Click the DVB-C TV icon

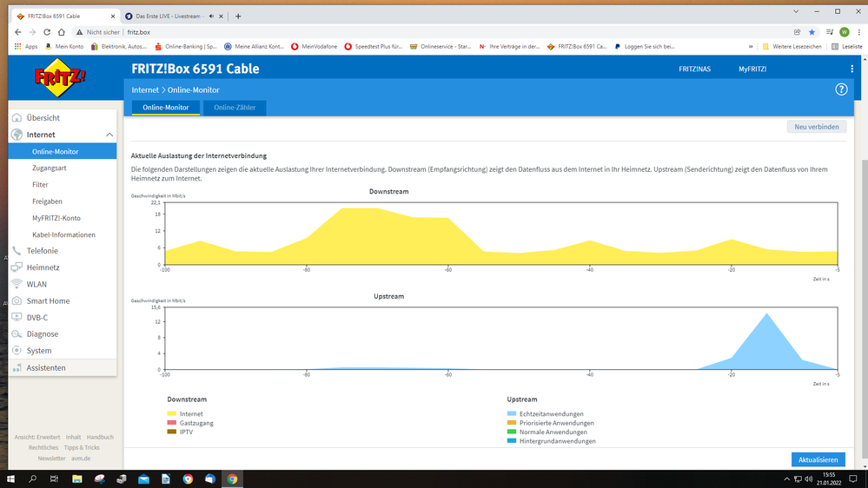[17, 318]
